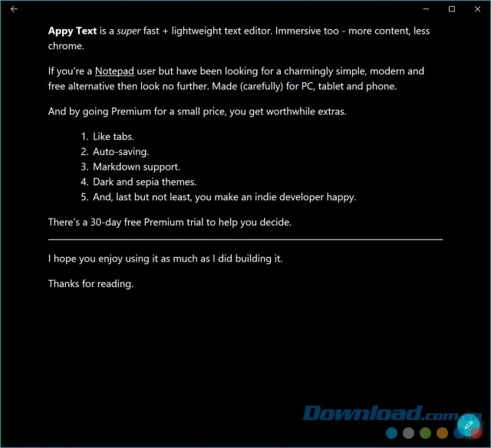Tap the floating pencil edit button

tap(469, 425)
